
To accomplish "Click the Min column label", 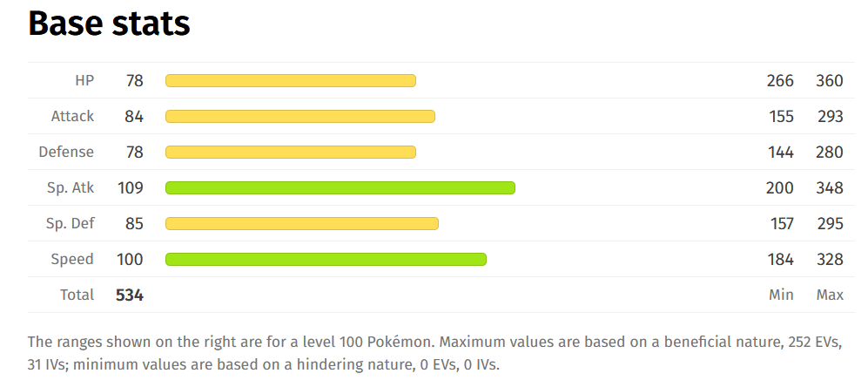I will coord(781,295).
